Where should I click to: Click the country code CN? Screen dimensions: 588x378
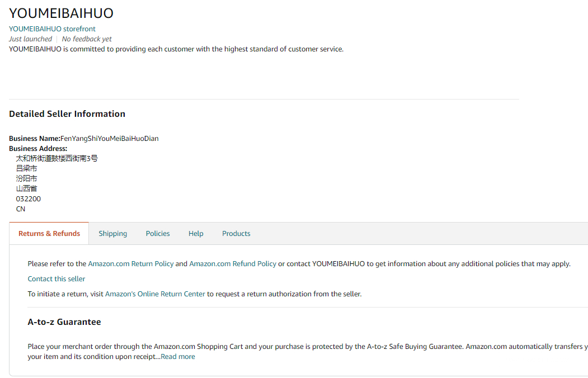[21, 209]
